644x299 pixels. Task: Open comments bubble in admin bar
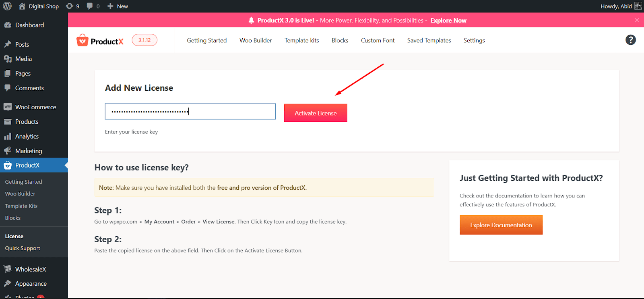click(93, 6)
